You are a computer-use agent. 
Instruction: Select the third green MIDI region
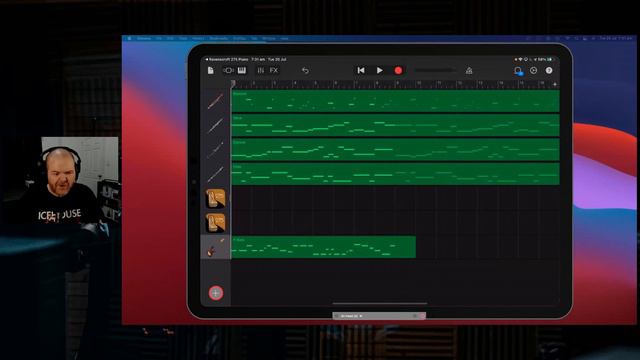pos(395,149)
